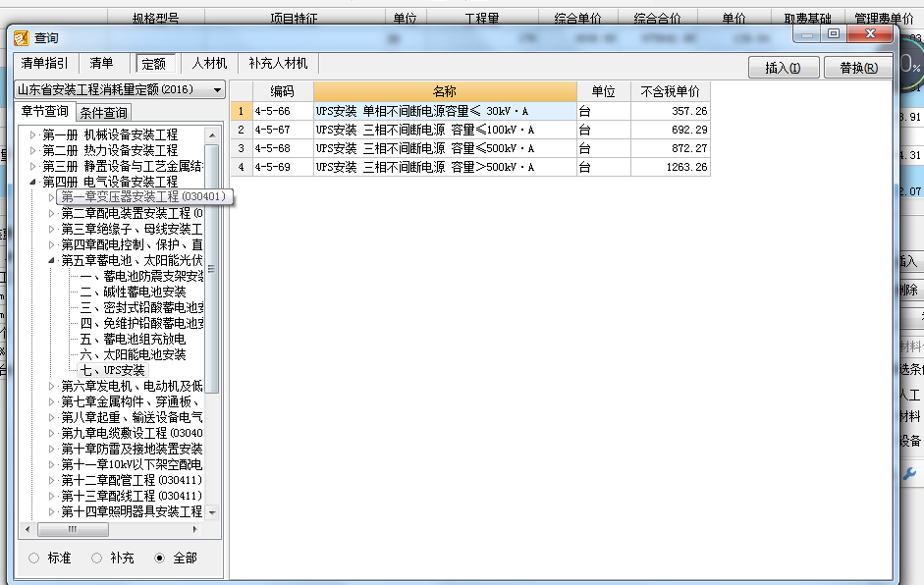The image size is (924, 585).
Task: Collapse 第五章蓄电池、太阳能光伏 node
Action: [x=52, y=260]
